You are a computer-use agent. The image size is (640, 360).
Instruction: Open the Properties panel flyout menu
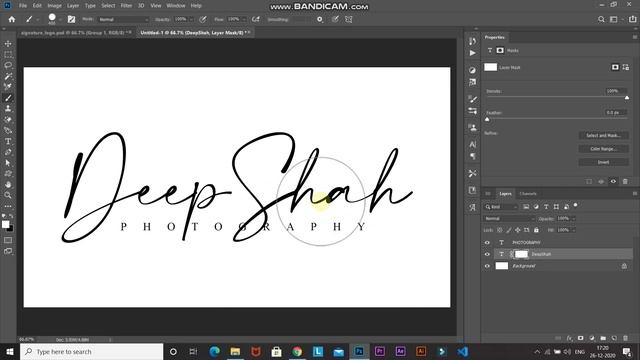(635, 37)
